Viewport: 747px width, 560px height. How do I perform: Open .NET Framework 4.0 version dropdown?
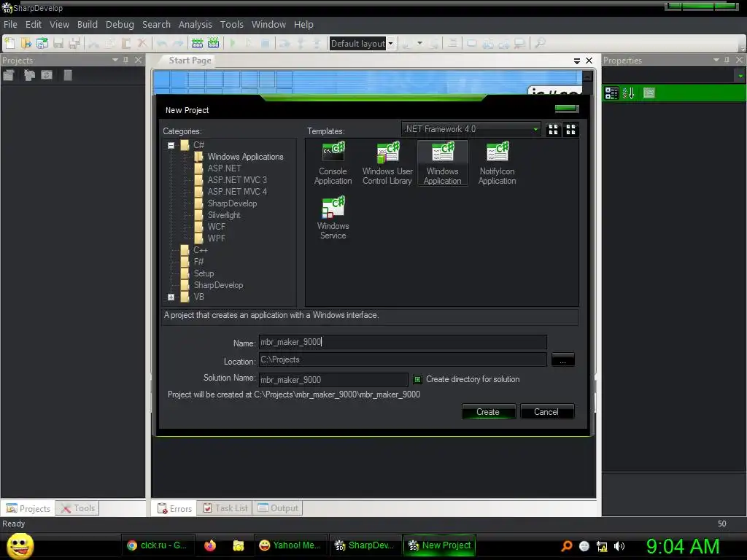click(x=535, y=129)
